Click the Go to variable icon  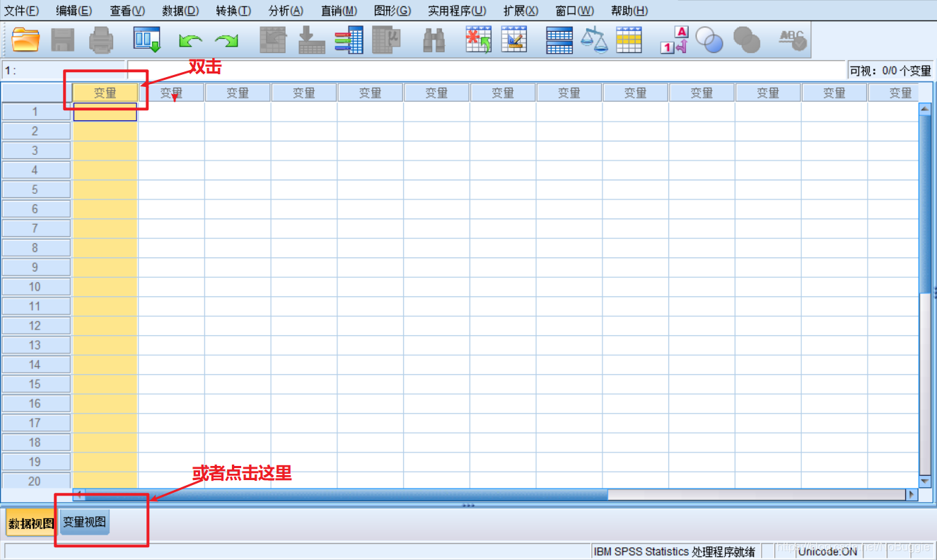click(311, 40)
